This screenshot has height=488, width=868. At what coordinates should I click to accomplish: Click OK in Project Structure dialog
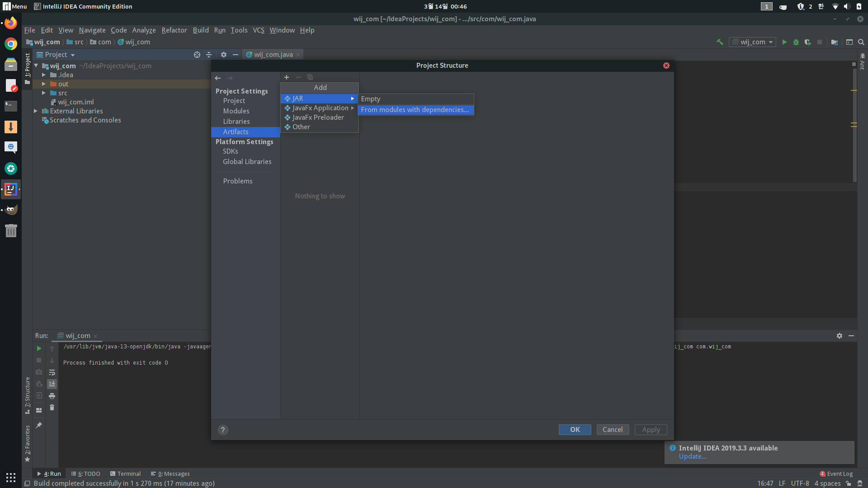(575, 430)
